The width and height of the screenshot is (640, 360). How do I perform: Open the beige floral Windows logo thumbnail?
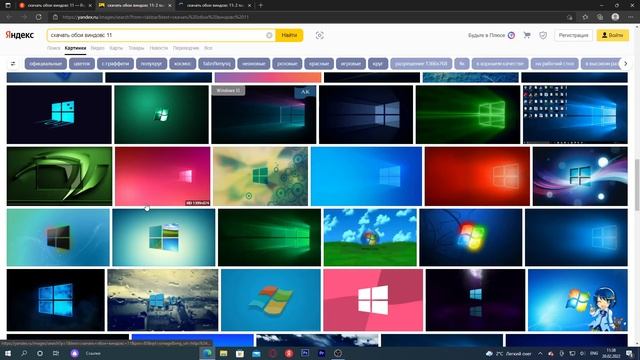pyautogui.click(x=260, y=176)
